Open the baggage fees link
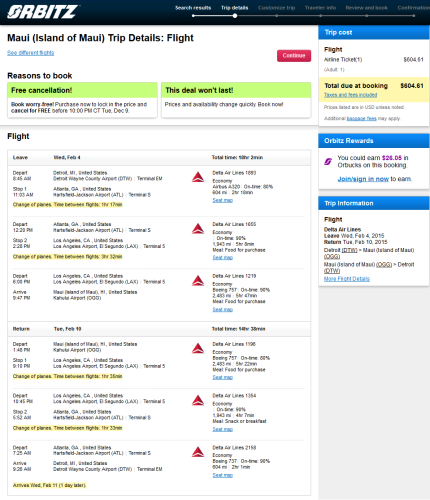This screenshot has height=500, width=430. coord(362,118)
